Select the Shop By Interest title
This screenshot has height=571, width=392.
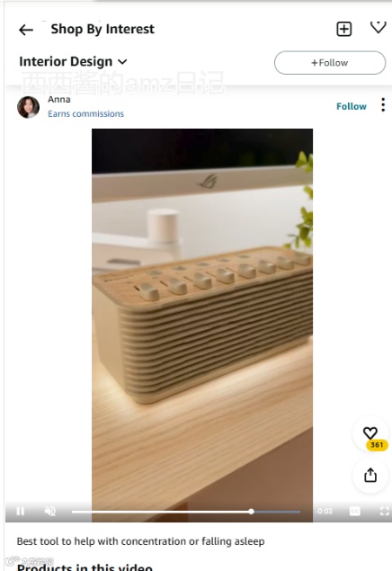[x=102, y=29]
